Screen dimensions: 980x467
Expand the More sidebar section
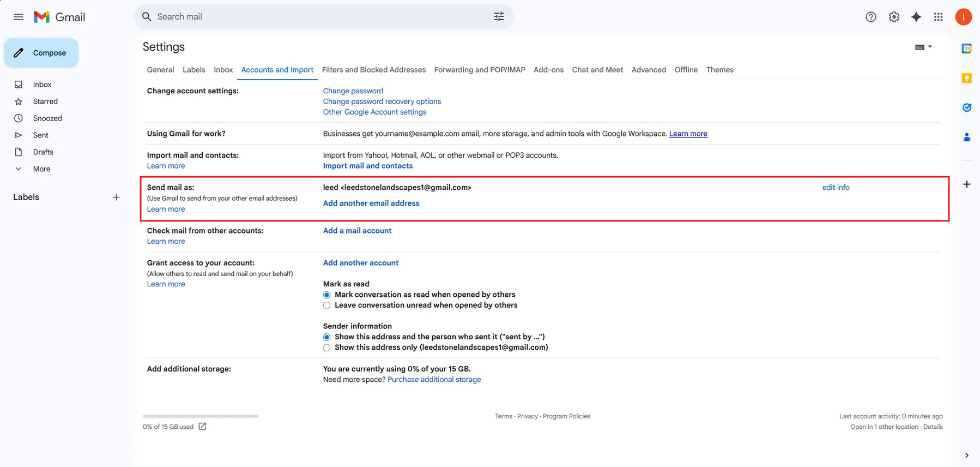click(x=41, y=169)
